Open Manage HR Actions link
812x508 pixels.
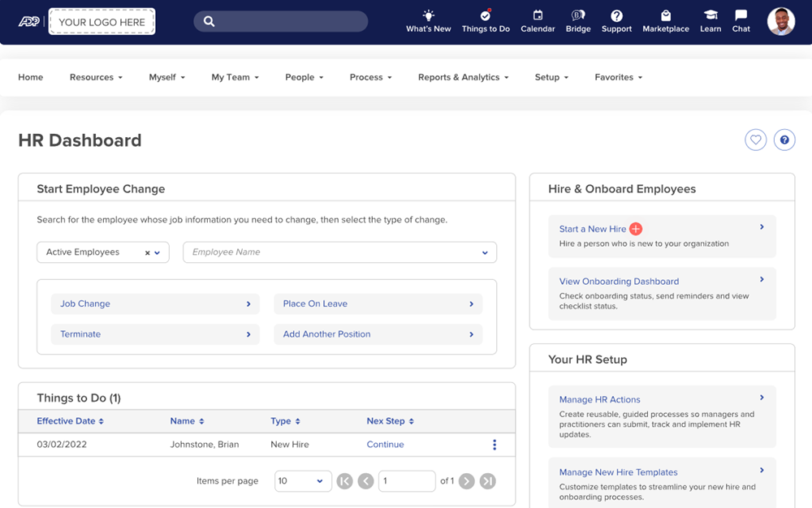coord(600,399)
